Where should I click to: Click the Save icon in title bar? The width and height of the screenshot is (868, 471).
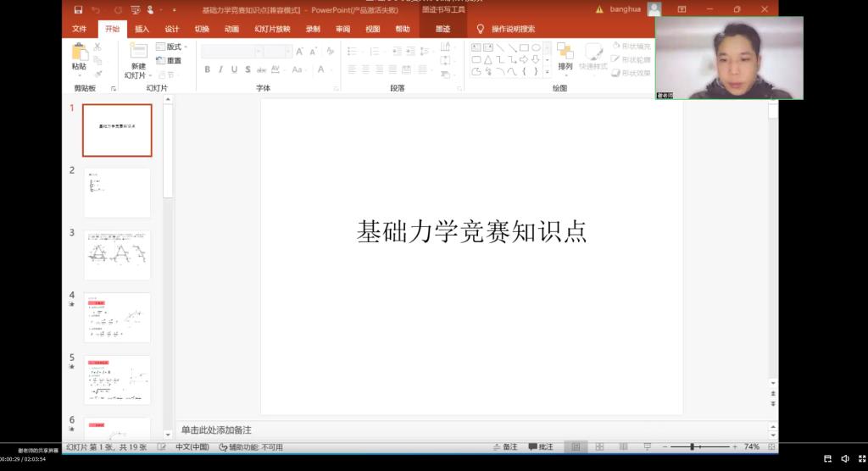(x=78, y=9)
